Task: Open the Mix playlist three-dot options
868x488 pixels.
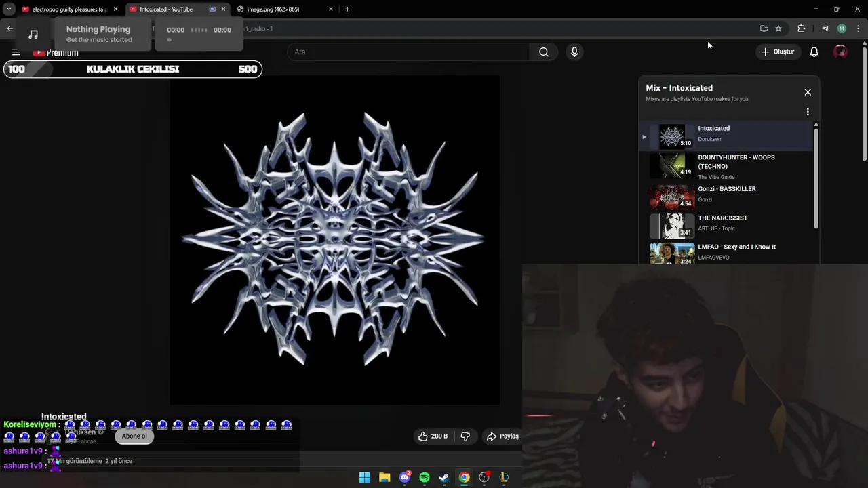Action: click(x=808, y=111)
